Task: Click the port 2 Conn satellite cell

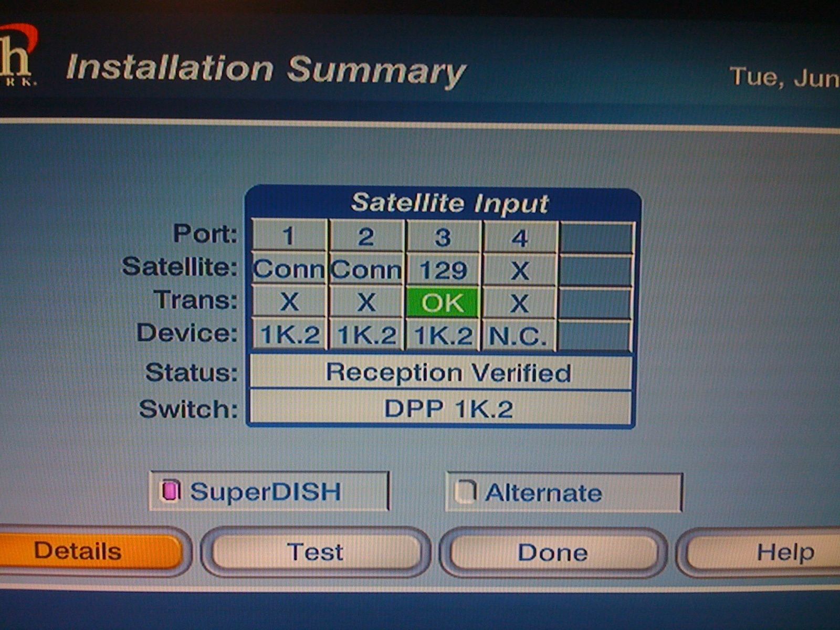Action: tap(366, 270)
